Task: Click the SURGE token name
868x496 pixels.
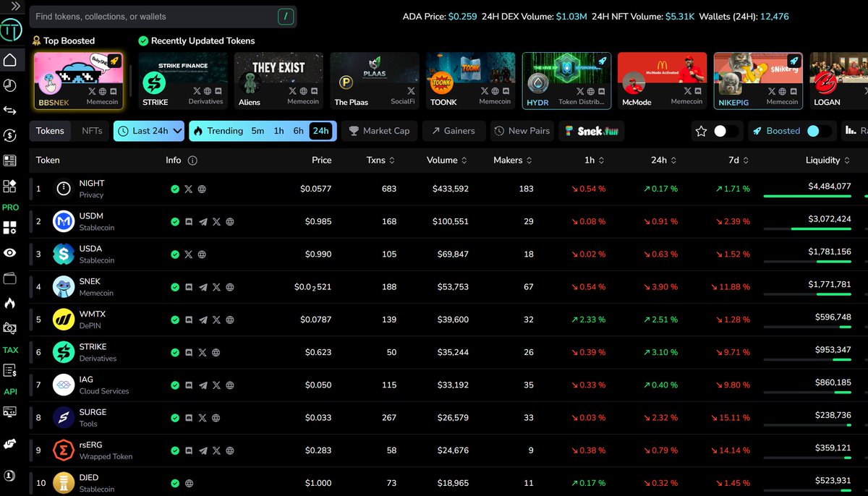Action: [x=93, y=412]
